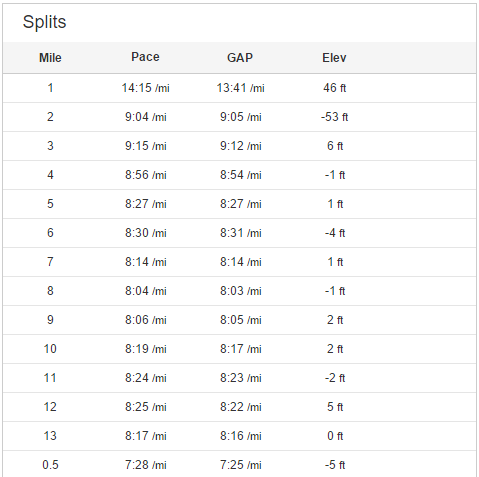Select the final 0.5 mile split row
This screenshot has width=479, height=477.
(x=240, y=464)
